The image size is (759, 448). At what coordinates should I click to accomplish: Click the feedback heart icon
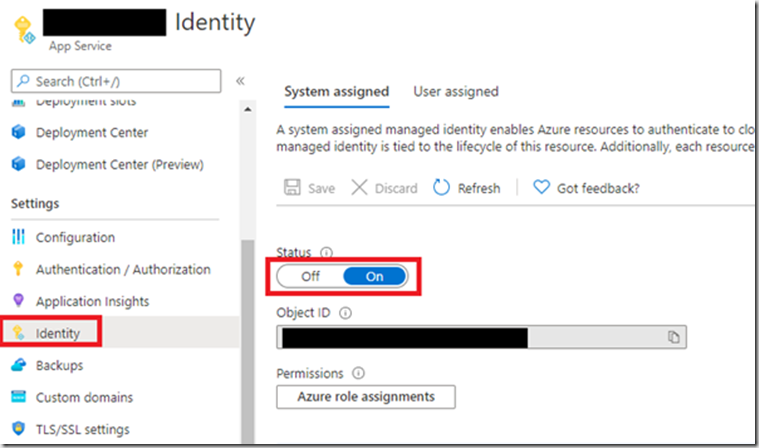[541, 187]
